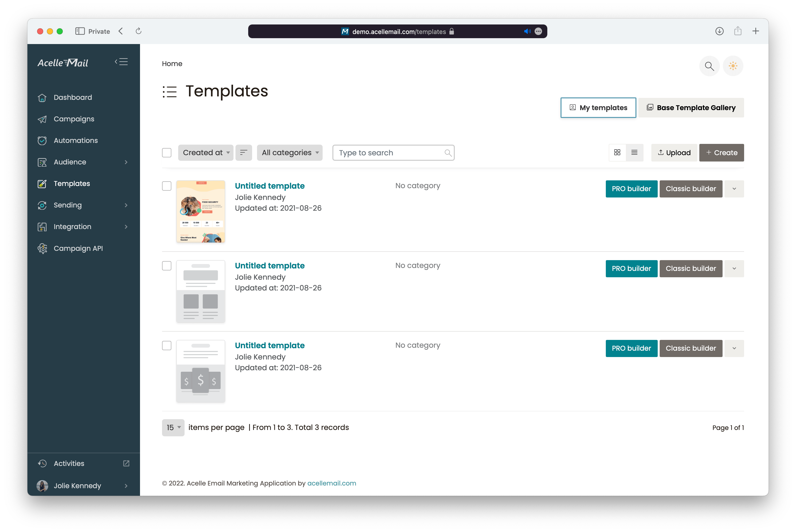Select the third Untitled template checkbox
The height and width of the screenshot is (532, 796).
[x=167, y=345]
